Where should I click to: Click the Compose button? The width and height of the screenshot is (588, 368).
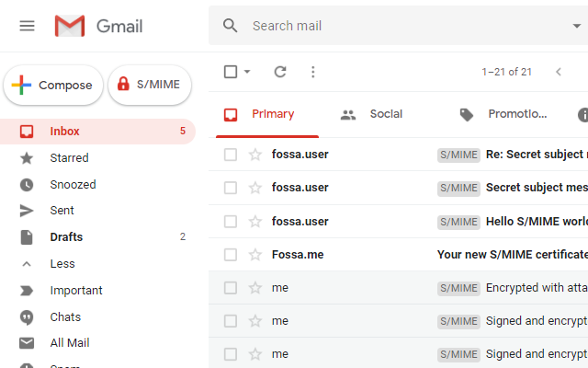tap(53, 85)
